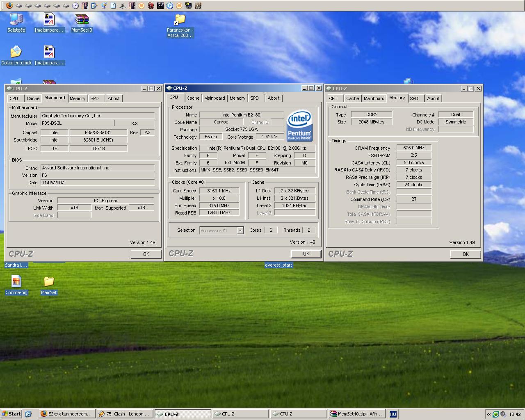Switch to the E2xxx tuningeredm Firefox taskbar item
The height and width of the screenshot is (420, 525).
pos(67,414)
